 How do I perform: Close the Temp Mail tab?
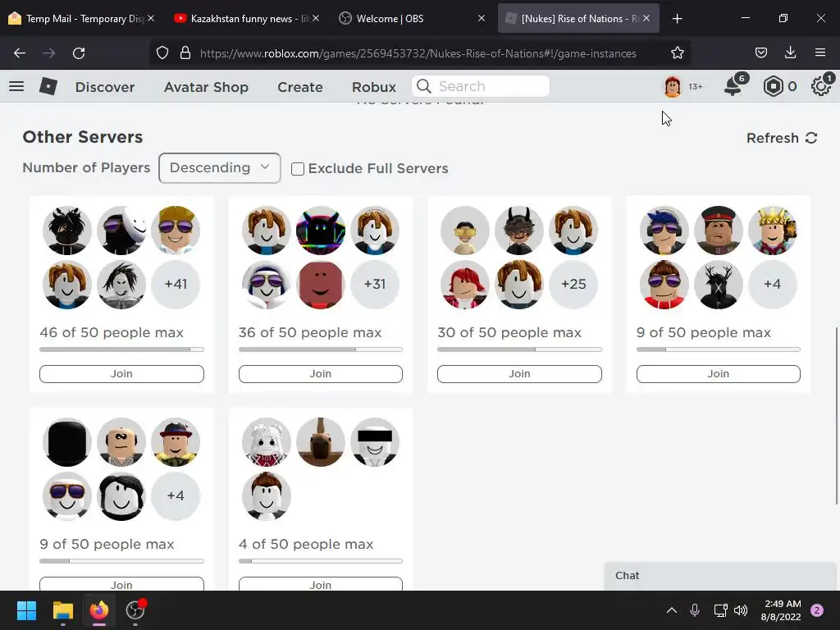click(151, 18)
